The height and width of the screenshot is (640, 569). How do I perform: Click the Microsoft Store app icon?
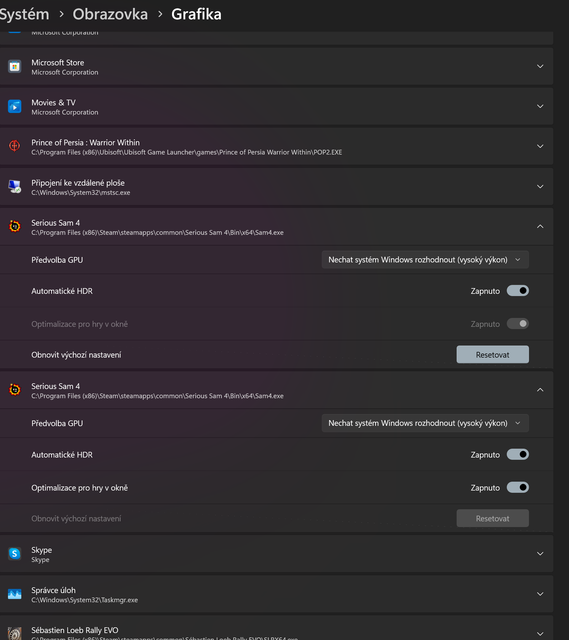(x=15, y=67)
